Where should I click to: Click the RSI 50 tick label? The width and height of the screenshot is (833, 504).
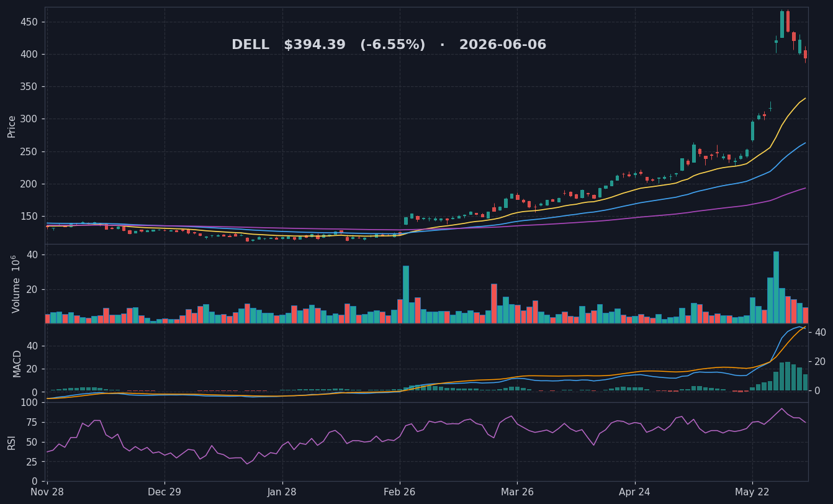32,442
